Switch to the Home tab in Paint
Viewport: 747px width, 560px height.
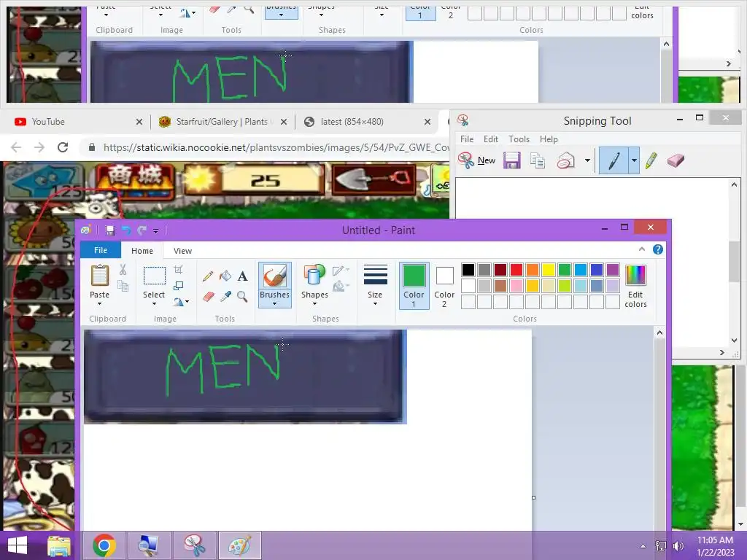click(142, 251)
